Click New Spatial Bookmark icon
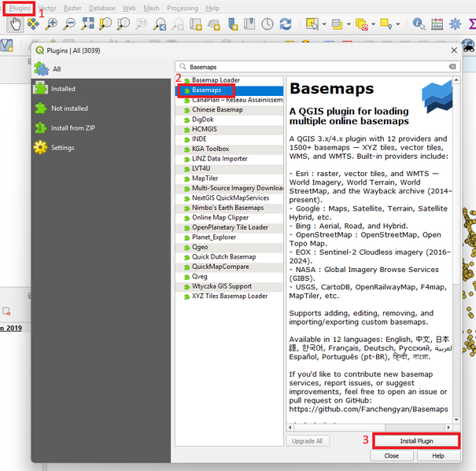The width and height of the screenshot is (476, 471). pos(232,24)
